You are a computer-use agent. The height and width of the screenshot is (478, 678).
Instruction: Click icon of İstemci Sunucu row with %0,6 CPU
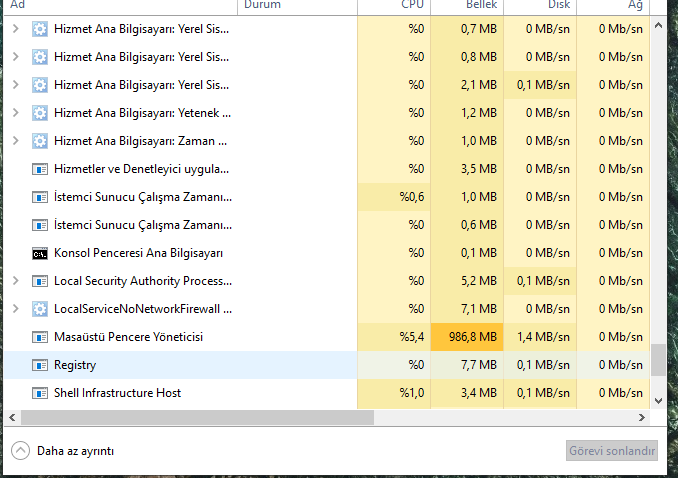(x=40, y=197)
